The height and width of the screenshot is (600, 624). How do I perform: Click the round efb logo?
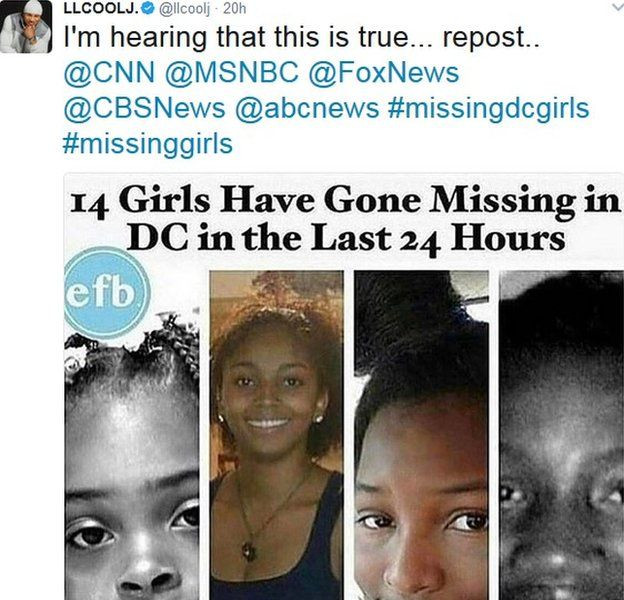click(107, 293)
